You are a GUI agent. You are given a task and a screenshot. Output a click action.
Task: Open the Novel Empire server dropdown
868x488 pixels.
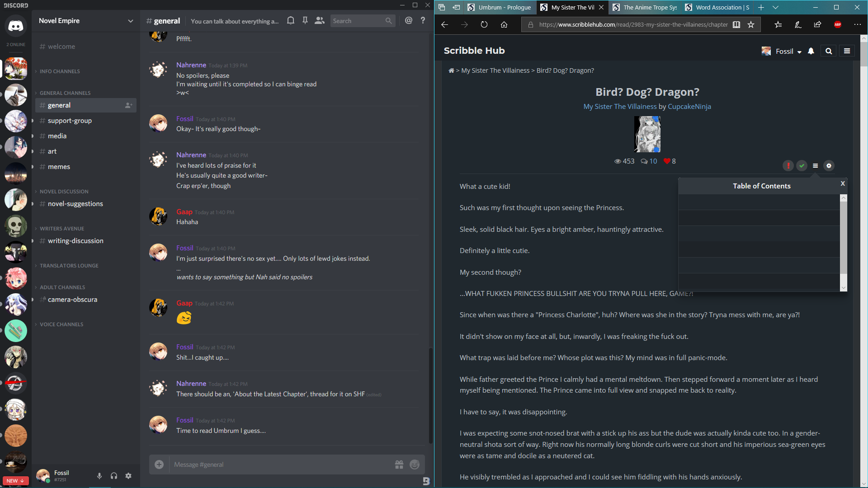tap(130, 21)
